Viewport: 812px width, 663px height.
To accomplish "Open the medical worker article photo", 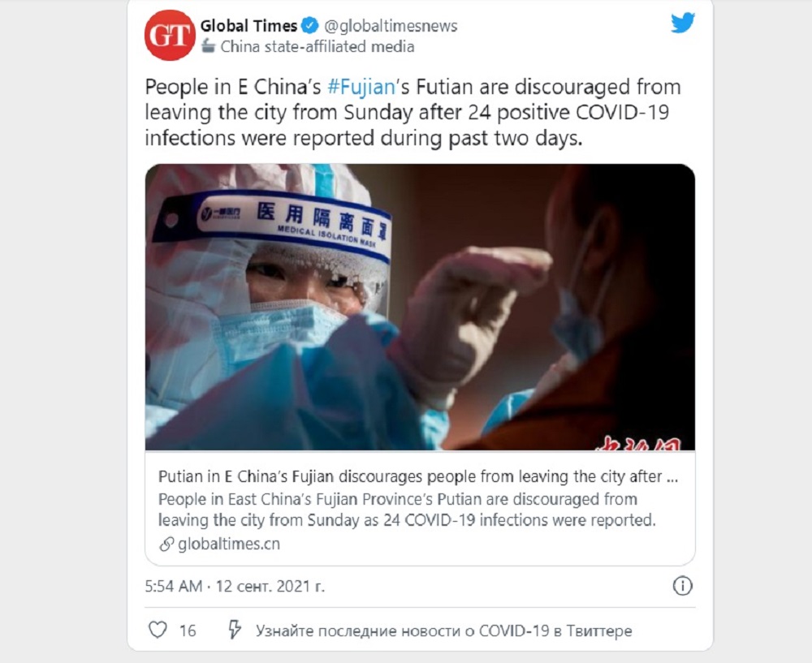I will point(420,307).
